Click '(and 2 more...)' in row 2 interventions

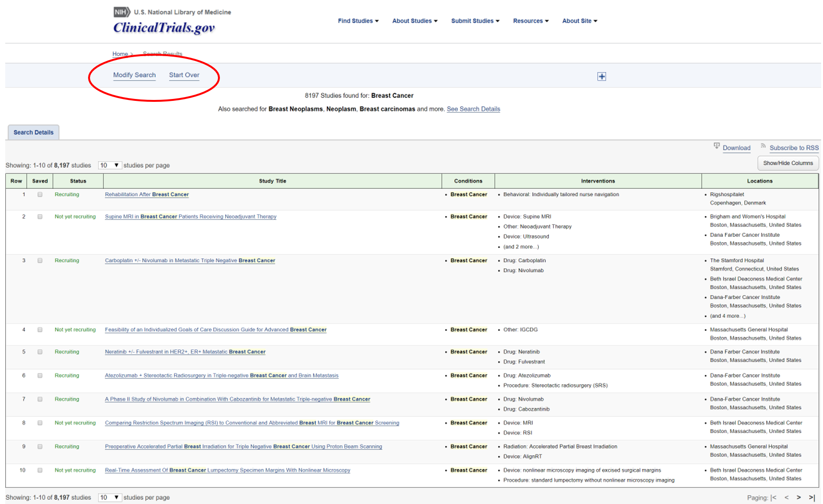(x=521, y=247)
